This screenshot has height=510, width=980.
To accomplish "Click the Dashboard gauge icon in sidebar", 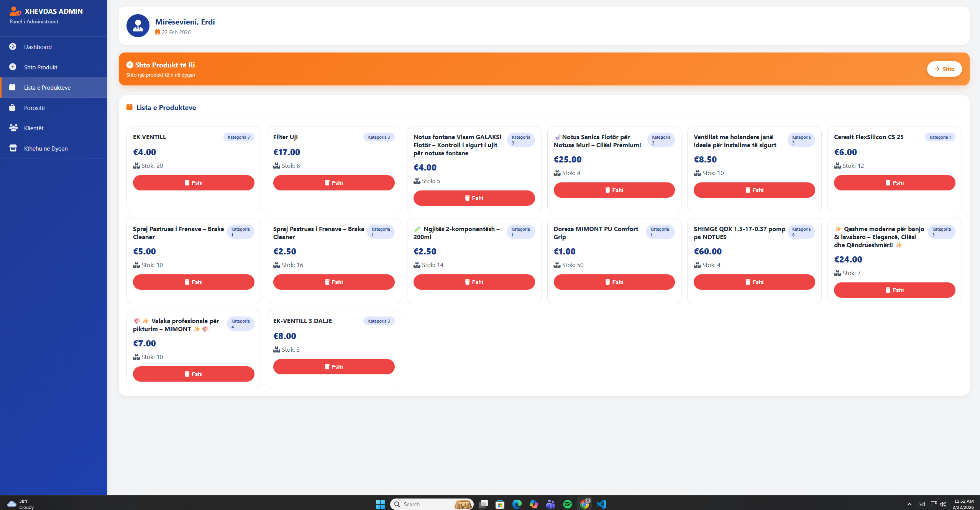I will (13, 47).
